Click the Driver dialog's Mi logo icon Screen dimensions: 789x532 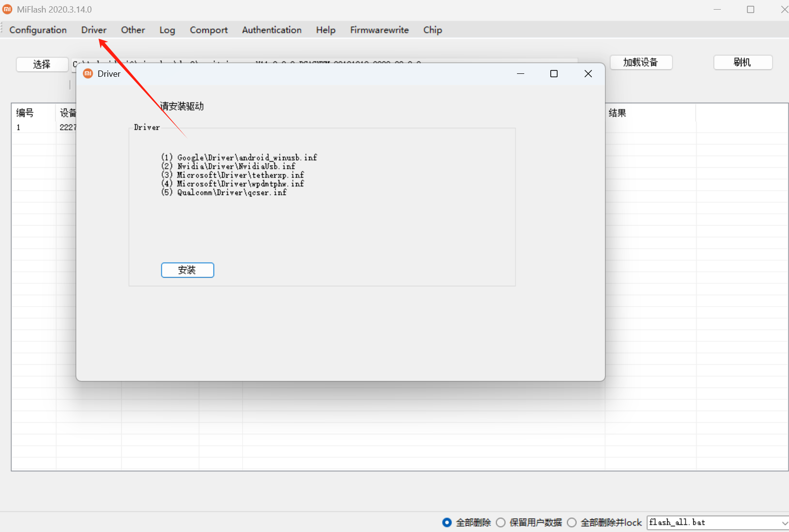pos(88,73)
